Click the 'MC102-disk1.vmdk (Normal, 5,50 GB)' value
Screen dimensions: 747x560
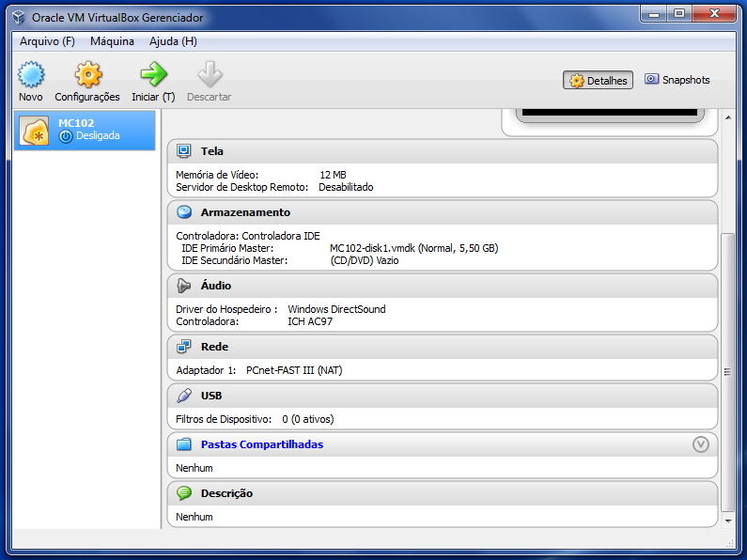414,248
